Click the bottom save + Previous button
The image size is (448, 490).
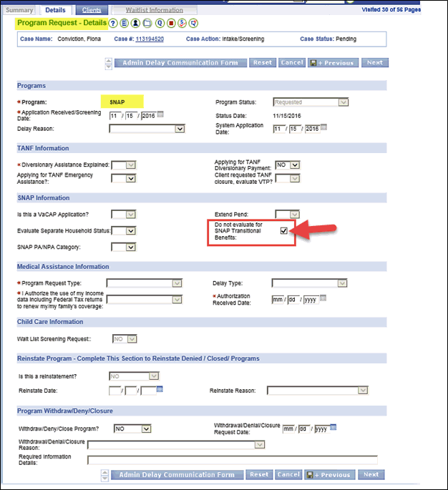coord(329,475)
